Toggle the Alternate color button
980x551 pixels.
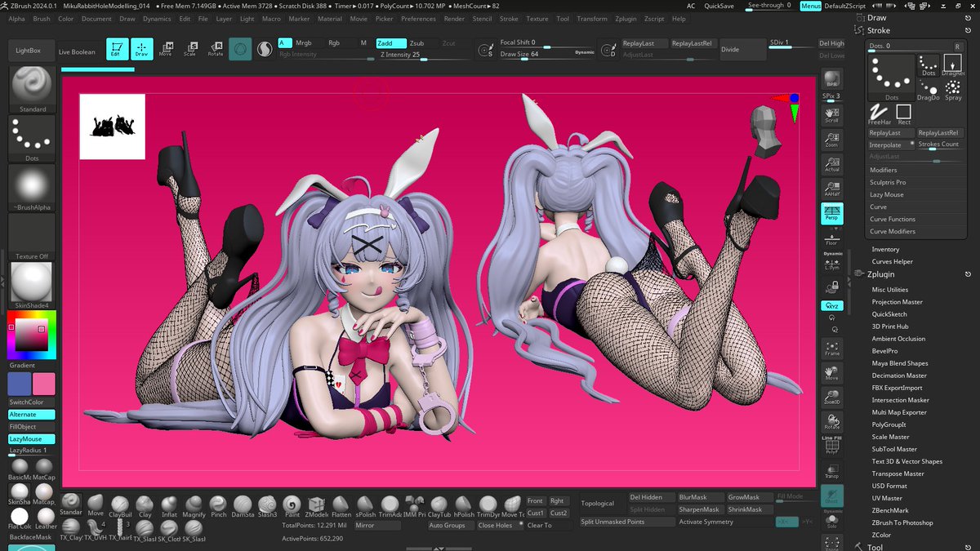click(33, 415)
